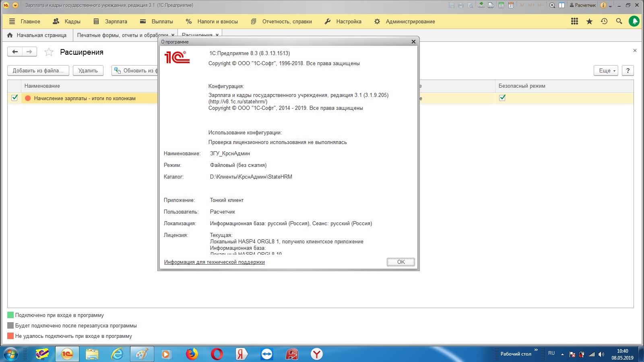Click the question mark help button

(x=628, y=70)
